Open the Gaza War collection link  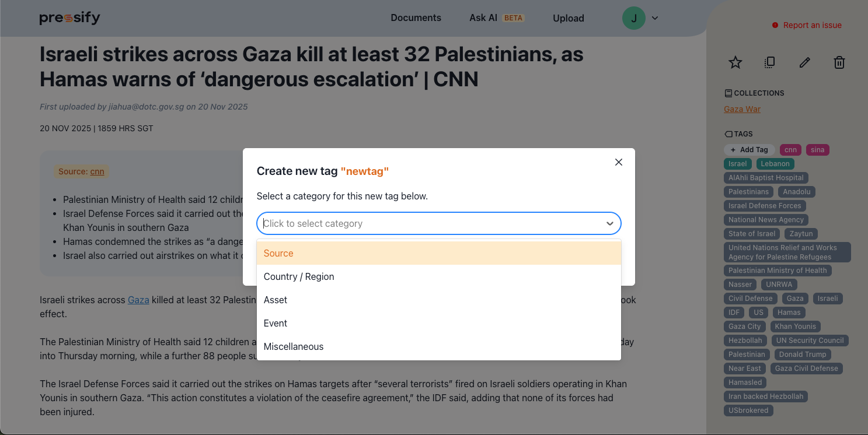[x=742, y=109]
